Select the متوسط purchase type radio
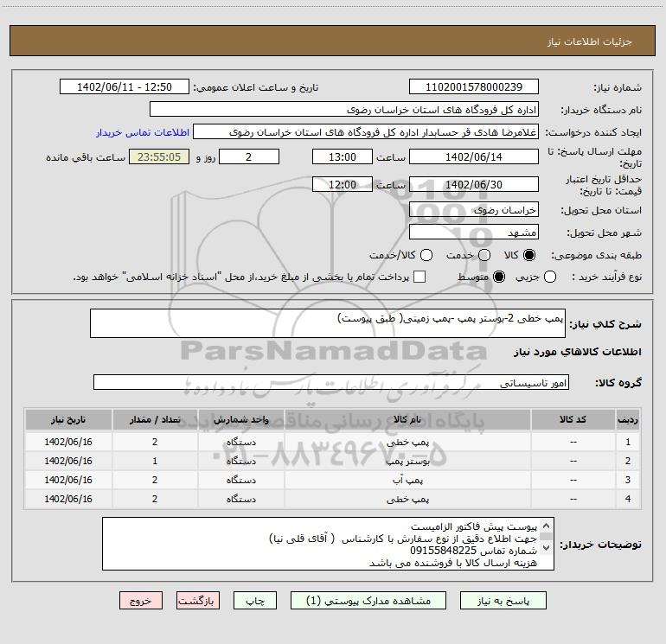666x644 pixels. point(499,277)
